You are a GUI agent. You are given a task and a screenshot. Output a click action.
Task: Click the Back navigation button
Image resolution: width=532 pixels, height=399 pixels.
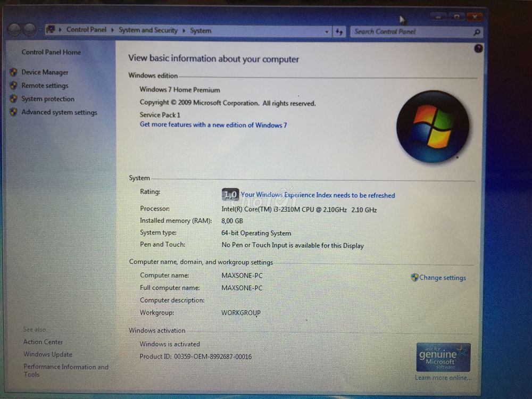click(x=14, y=30)
